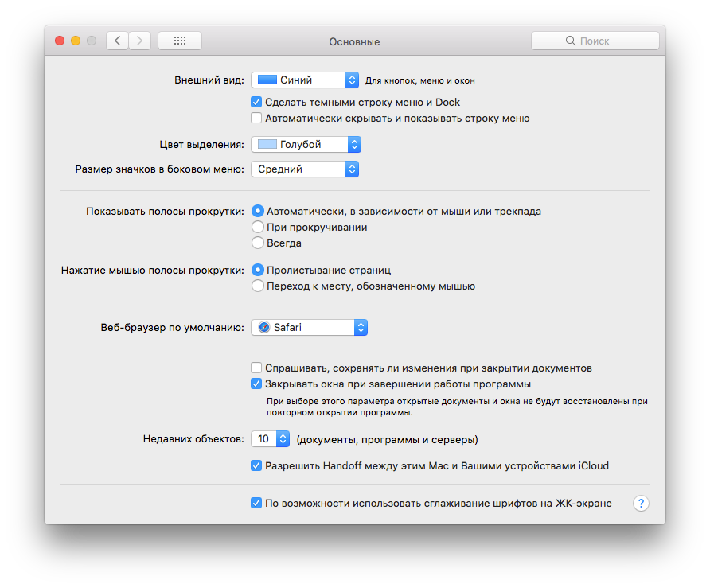
Task: Minimize the window with yellow button
Action: (76, 41)
